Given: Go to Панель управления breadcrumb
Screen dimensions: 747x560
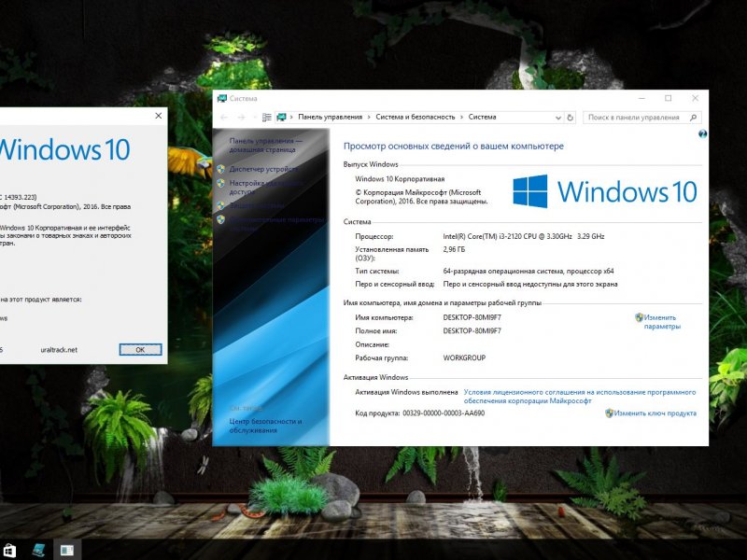Looking at the screenshot, I should [x=331, y=118].
